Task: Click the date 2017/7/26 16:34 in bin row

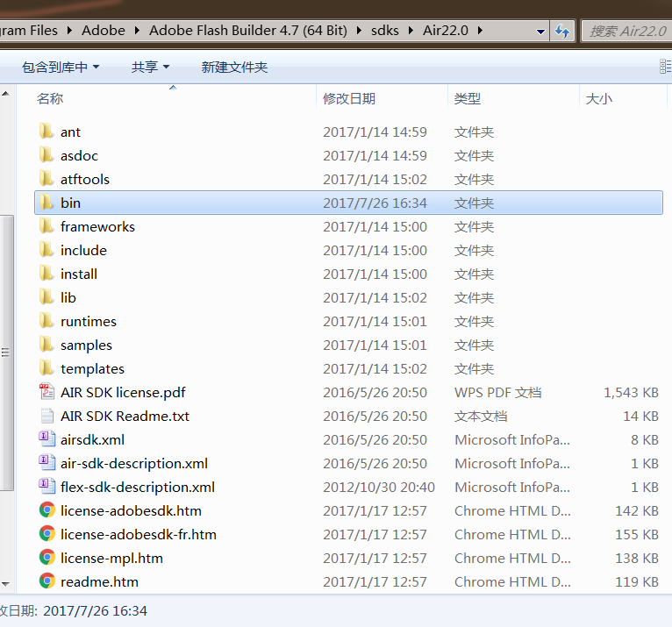Action: [375, 203]
